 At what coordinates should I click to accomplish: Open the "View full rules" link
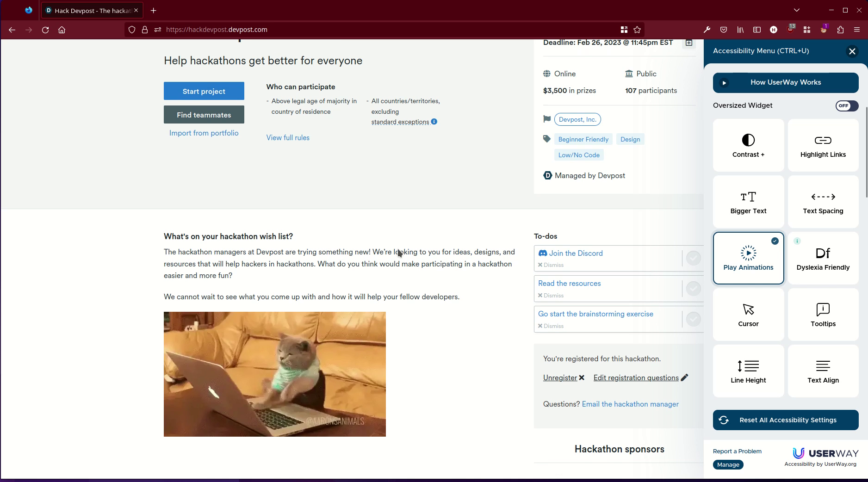tap(287, 137)
